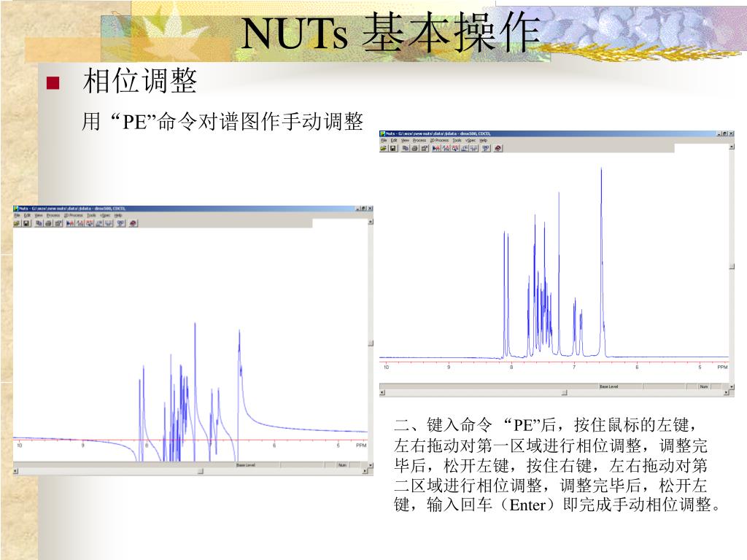Click the print setup icon in left Nuts window
Screen dimensions: 747x560
pyautogui.click(x=58, y=223)
